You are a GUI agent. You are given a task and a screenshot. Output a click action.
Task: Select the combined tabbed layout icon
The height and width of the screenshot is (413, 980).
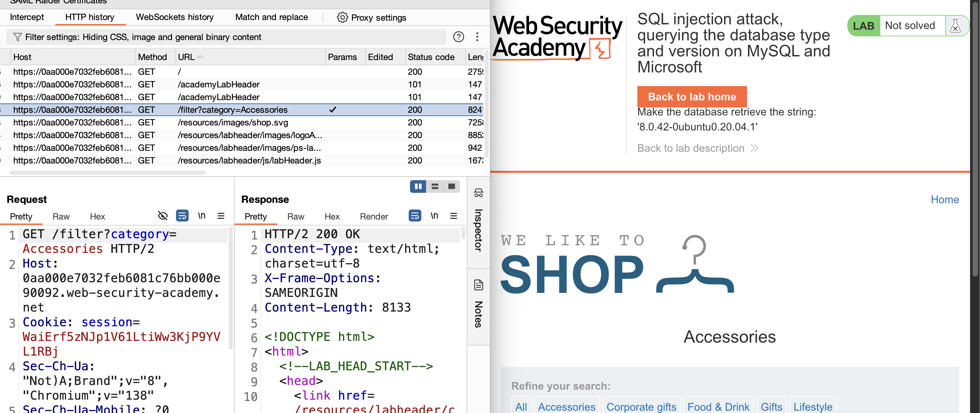click(x=452, y=186)
